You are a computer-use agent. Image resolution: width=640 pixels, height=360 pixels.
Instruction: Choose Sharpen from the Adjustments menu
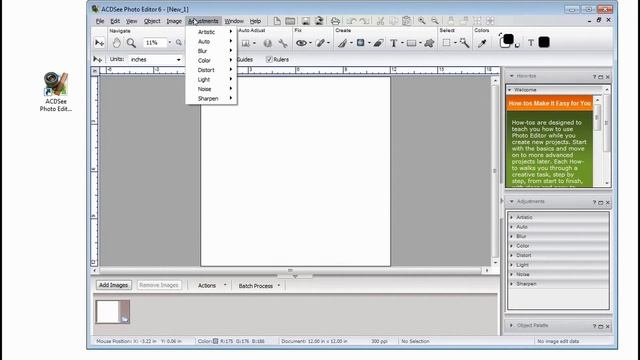coord(211,98)
